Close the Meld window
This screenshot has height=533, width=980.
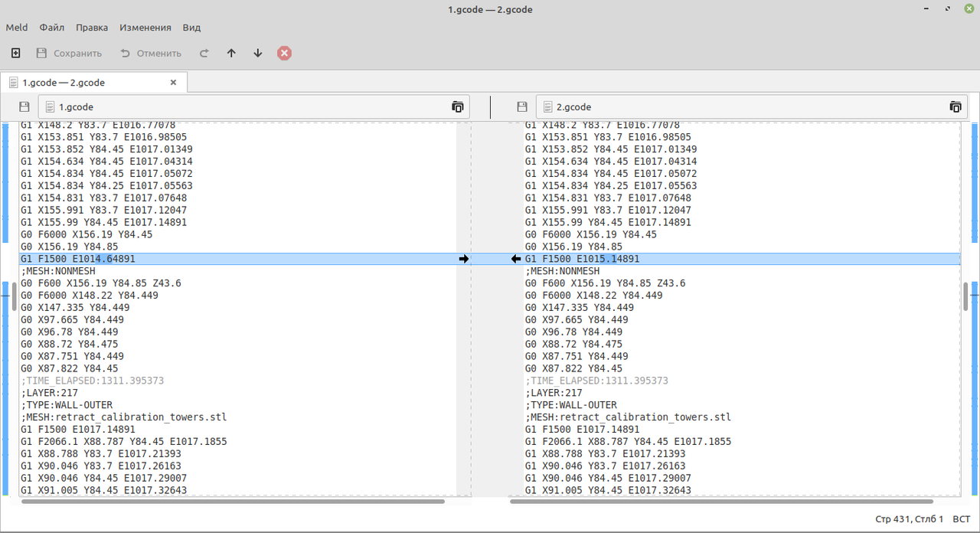point(969,9)
